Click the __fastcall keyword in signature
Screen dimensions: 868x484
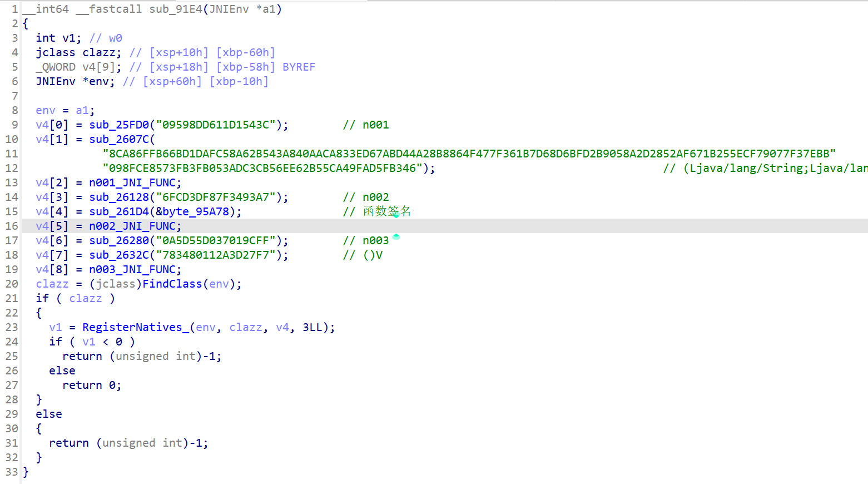coord(109,9)
